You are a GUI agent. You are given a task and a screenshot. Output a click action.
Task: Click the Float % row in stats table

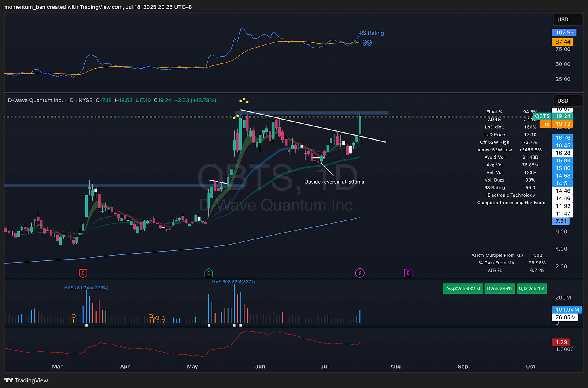tap(512, 112)
